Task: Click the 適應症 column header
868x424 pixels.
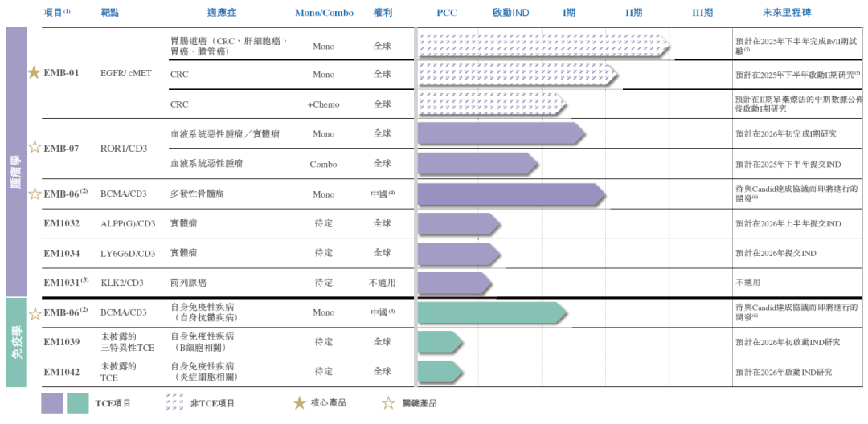Action: [x=222, y=13]
